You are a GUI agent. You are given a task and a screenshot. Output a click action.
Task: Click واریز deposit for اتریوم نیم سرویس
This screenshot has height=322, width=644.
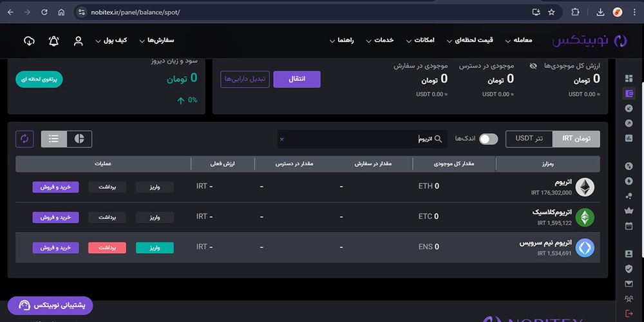155,247
